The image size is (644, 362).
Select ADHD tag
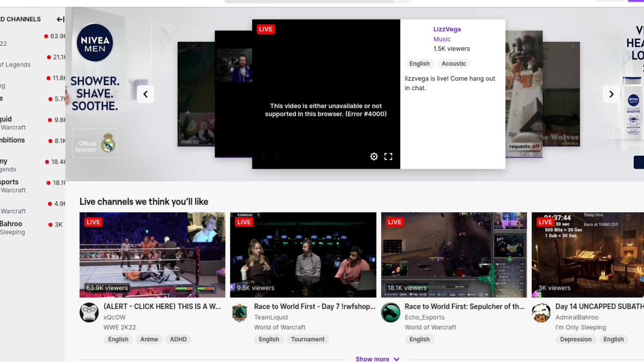click(178, 339)
